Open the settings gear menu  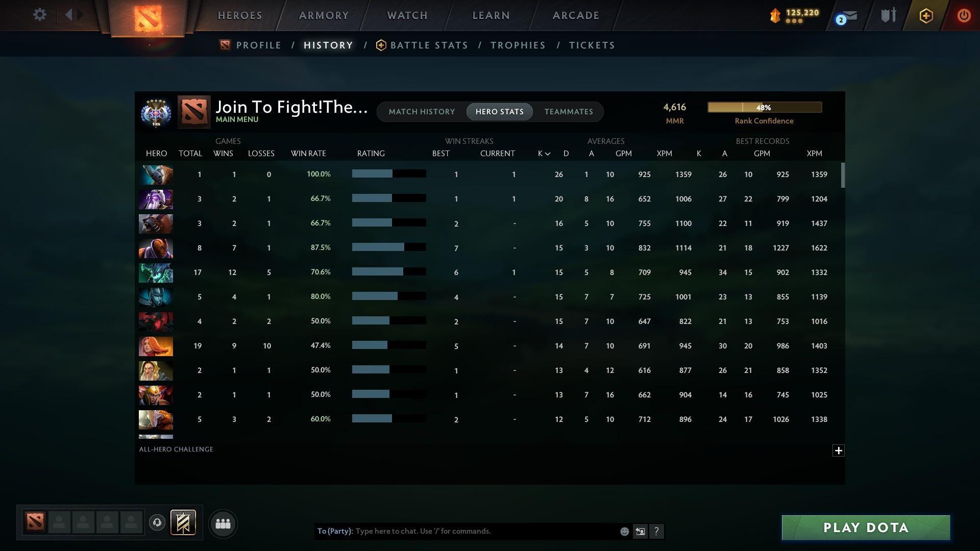click(40, 15)
